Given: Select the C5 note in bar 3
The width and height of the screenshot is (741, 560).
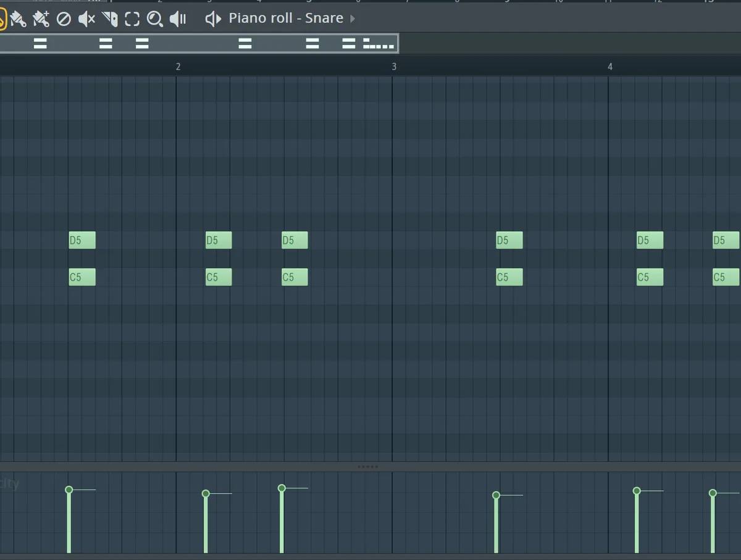Looking at the screenshot, I should tap(509, 277).
